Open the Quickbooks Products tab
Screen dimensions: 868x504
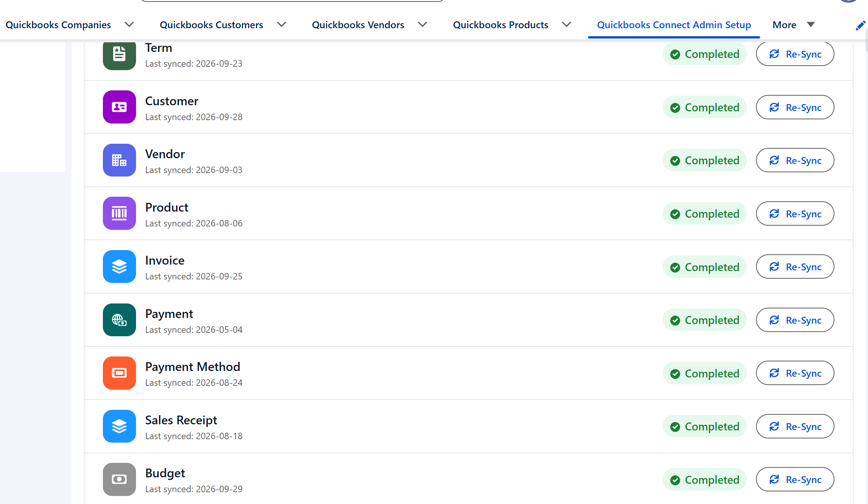point(501,25)
